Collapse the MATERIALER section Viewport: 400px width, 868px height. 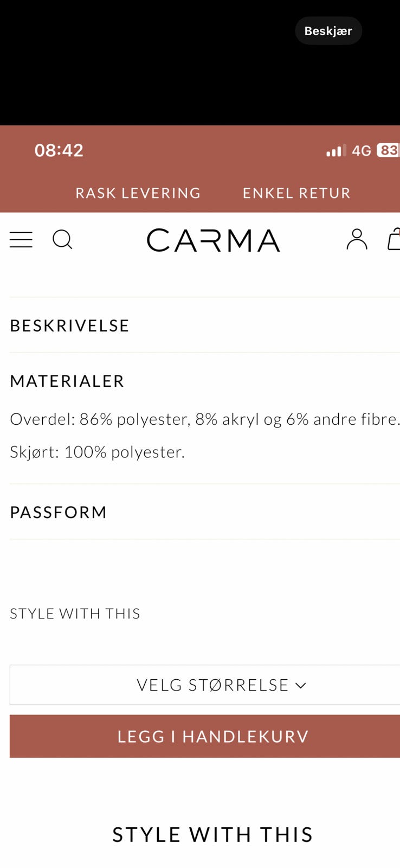67,381
